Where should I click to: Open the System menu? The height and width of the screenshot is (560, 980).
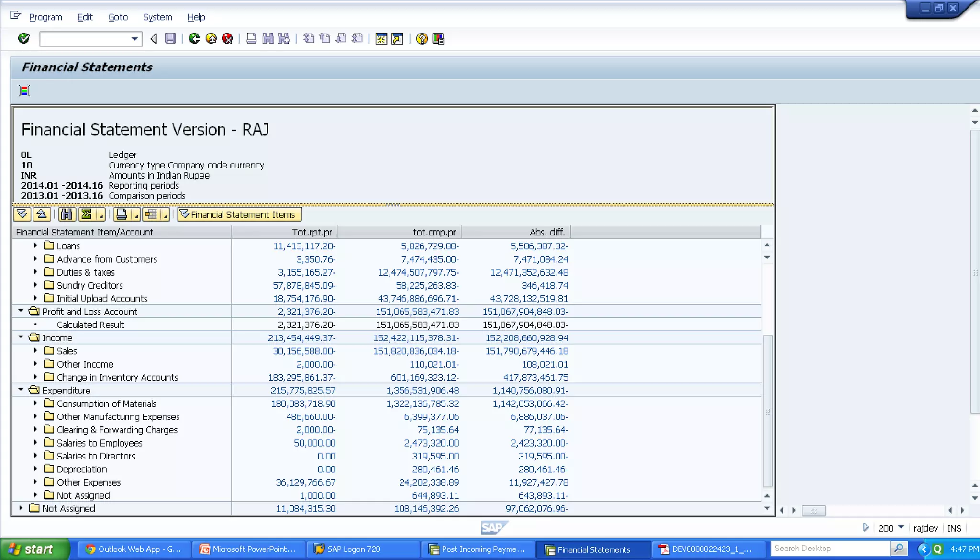click(157, 17)
